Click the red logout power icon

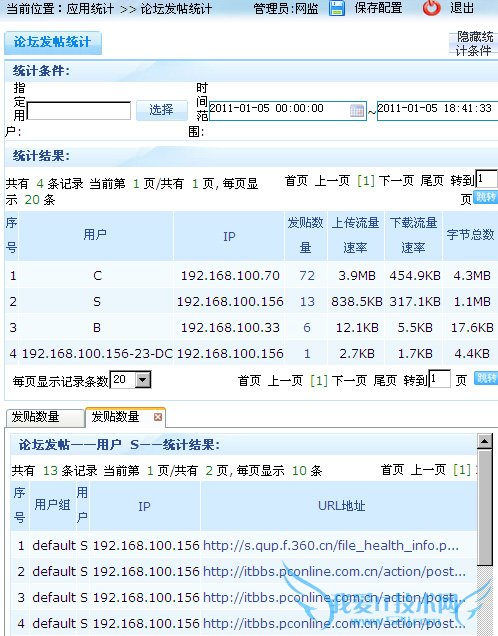(431, 8)
